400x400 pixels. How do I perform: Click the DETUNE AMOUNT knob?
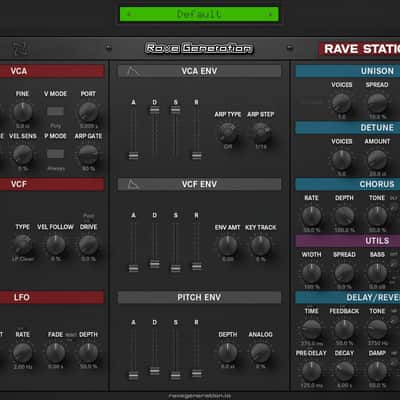(377, 160)
